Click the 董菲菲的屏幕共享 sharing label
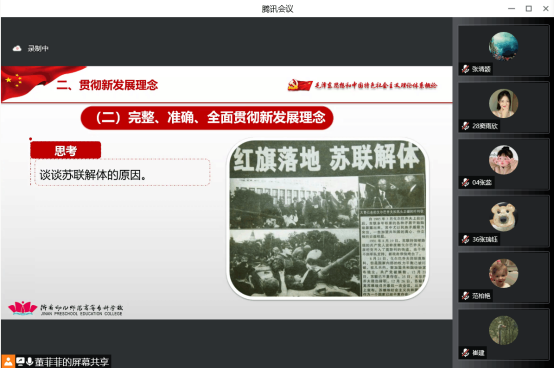554x369 pixels. tap(72, 362)
